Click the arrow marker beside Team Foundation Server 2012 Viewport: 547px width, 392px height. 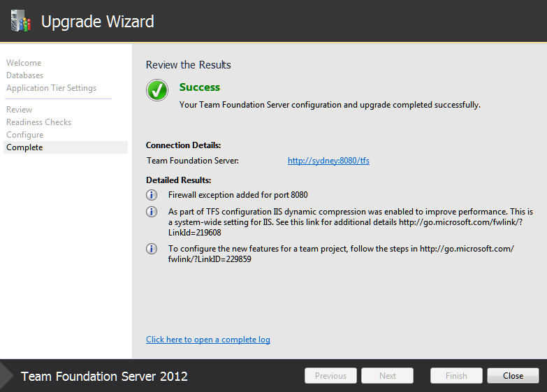click(6, 376)
